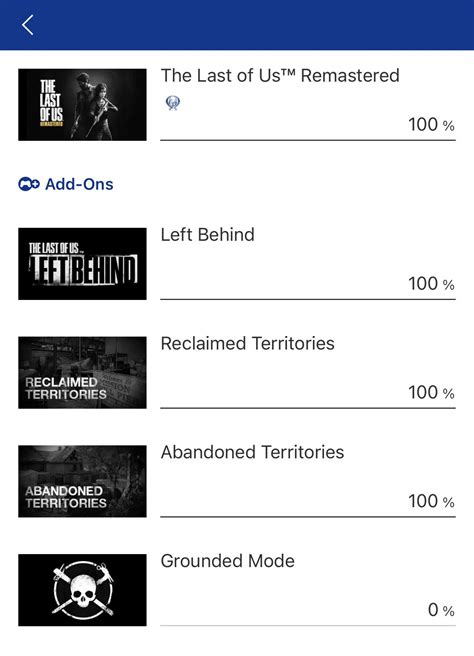This screenshot has height=656, width=474.
Task: Tap the Add-Ons controller icon
Action: point(29,184)
